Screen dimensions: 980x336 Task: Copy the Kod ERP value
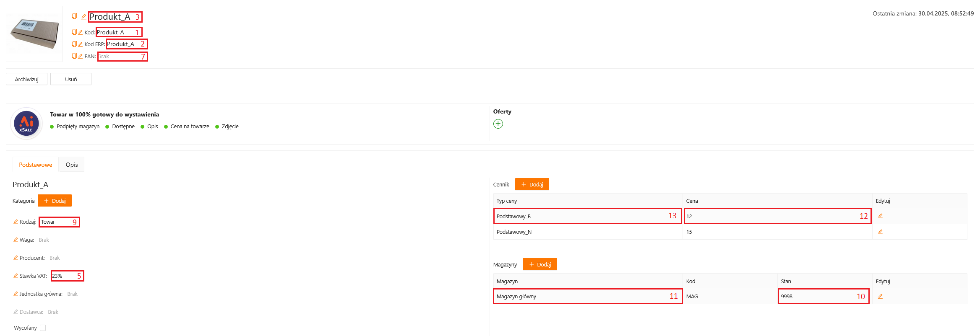tap(74, 44)
